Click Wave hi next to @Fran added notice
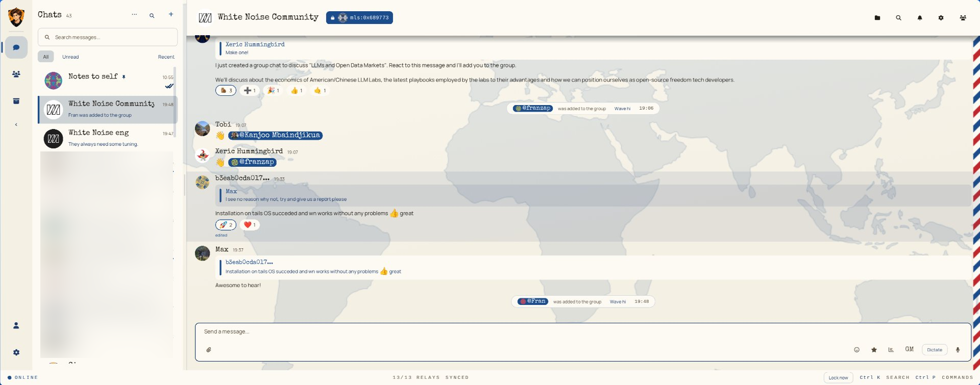The image size is (980, 385). [x=618, y=302]
